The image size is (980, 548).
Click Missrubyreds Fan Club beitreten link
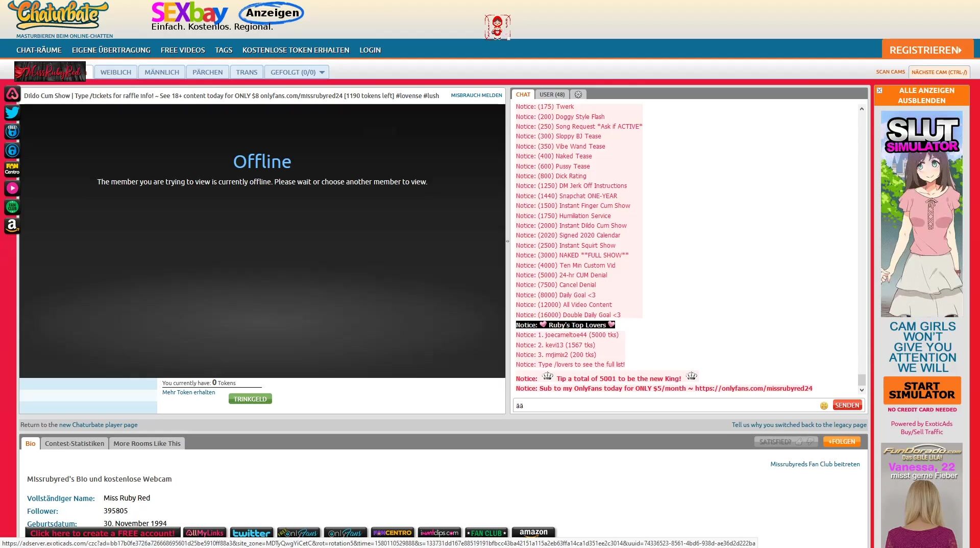point(815,464)
